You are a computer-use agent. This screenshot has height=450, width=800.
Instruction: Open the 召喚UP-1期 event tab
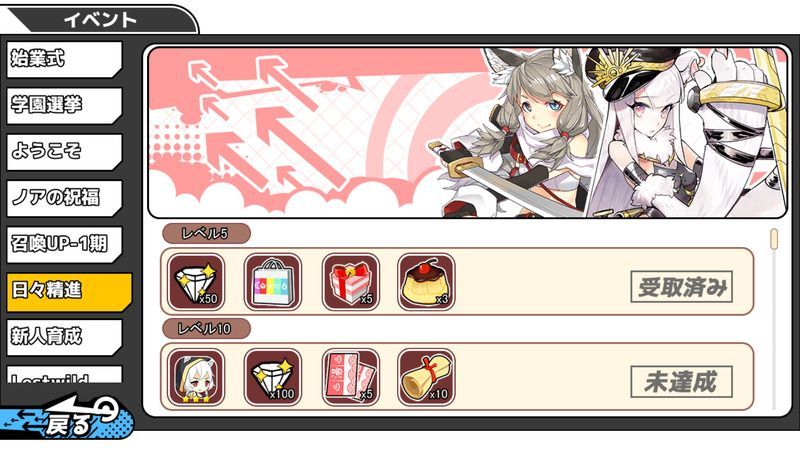point(64,244)
